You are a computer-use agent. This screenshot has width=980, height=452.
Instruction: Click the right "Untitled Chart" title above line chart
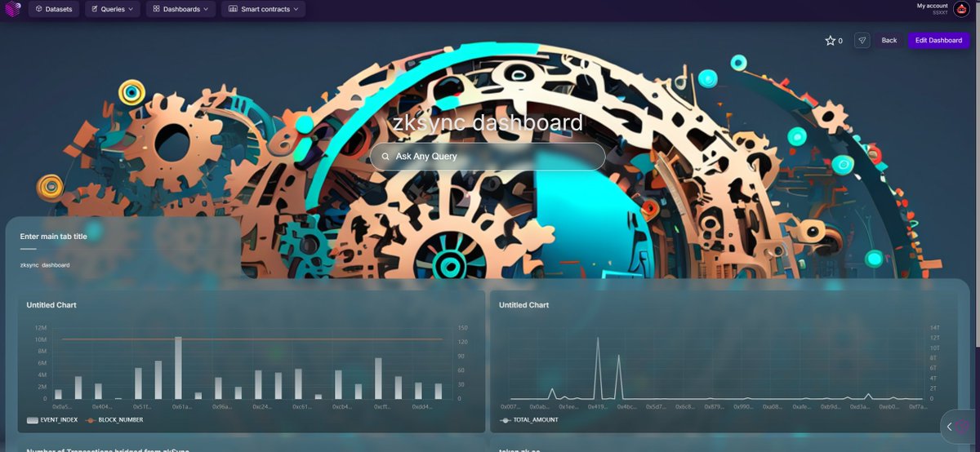point(524,305)
